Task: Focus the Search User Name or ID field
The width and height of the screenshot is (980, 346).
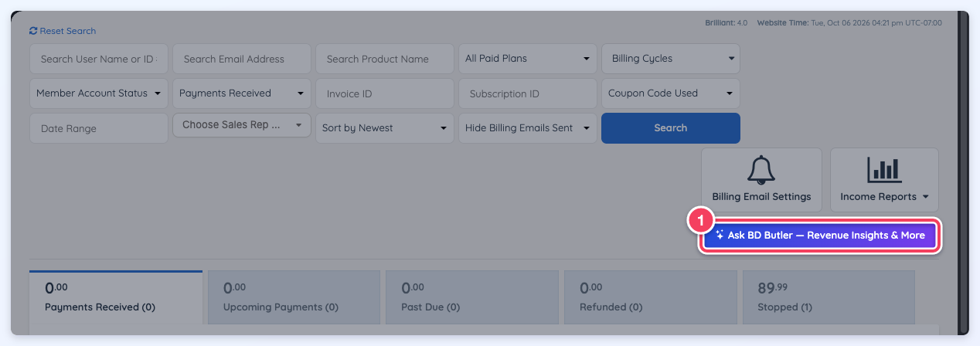Action: pos(99,59)
